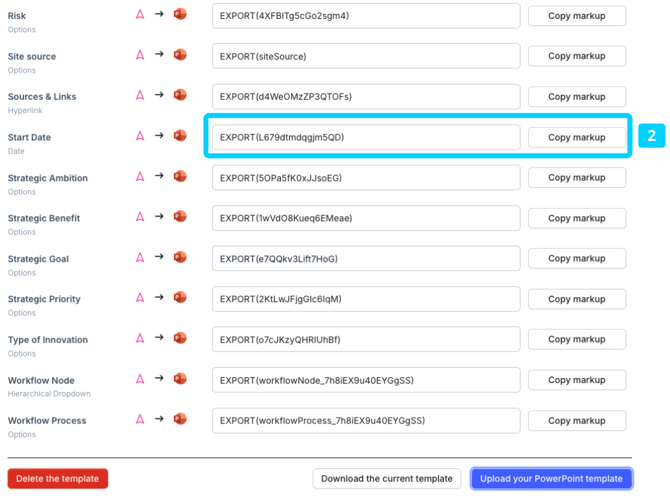Click the Workflow Process field label
This screenshot has width=670, height=498.
[47, 421]
